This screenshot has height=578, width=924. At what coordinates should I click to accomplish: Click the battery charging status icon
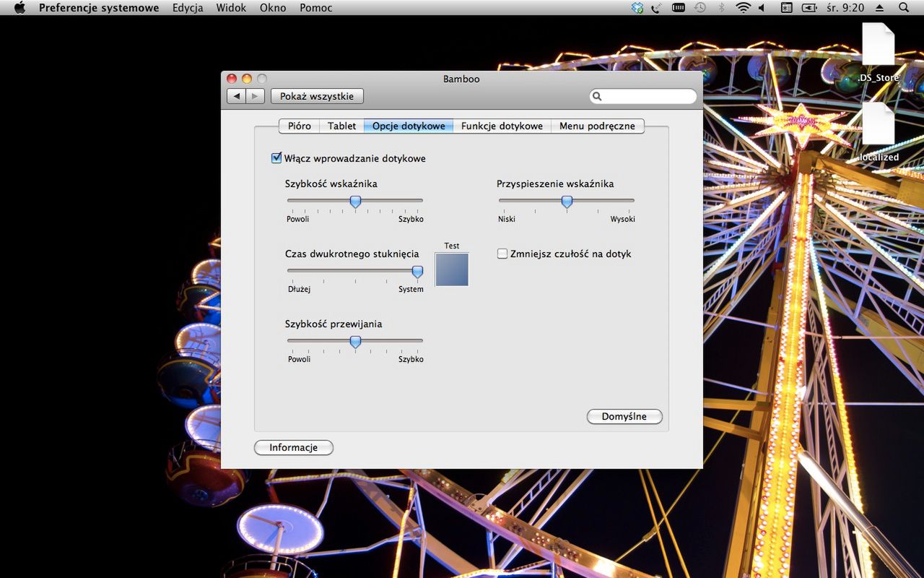(809, 8)
